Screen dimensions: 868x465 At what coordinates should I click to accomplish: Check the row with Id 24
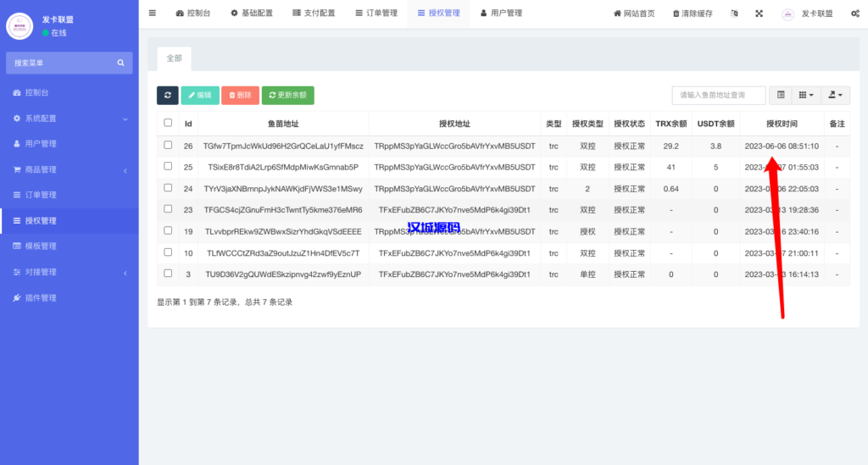pos(168,187)
